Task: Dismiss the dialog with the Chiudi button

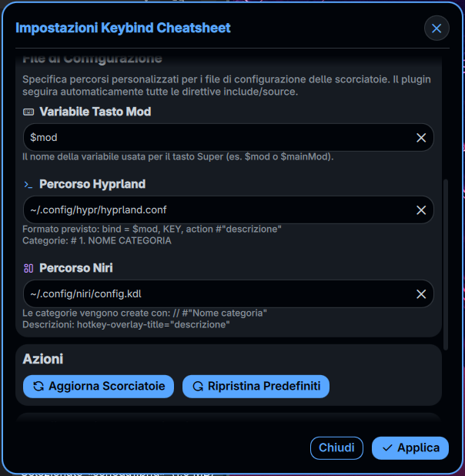Action: point(336,448)
